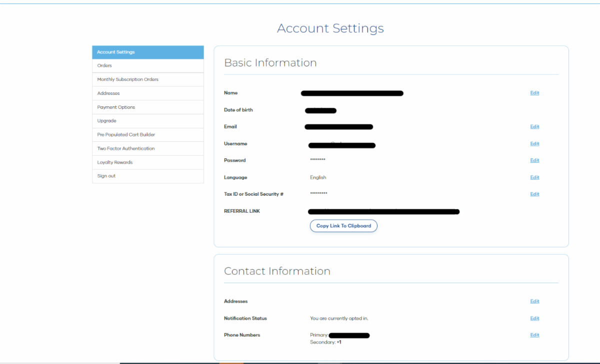This screenshot has width=600, height=364.
Task: Edit the Username
Action: click(534, 144)
